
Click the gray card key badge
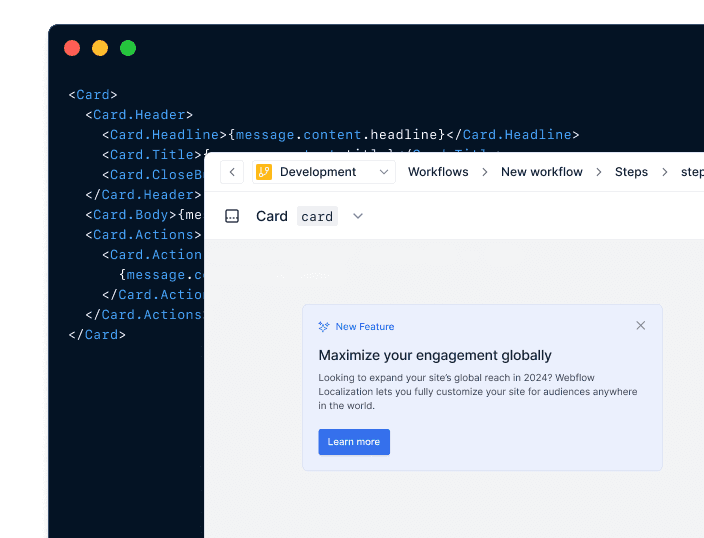click(317, 216)
